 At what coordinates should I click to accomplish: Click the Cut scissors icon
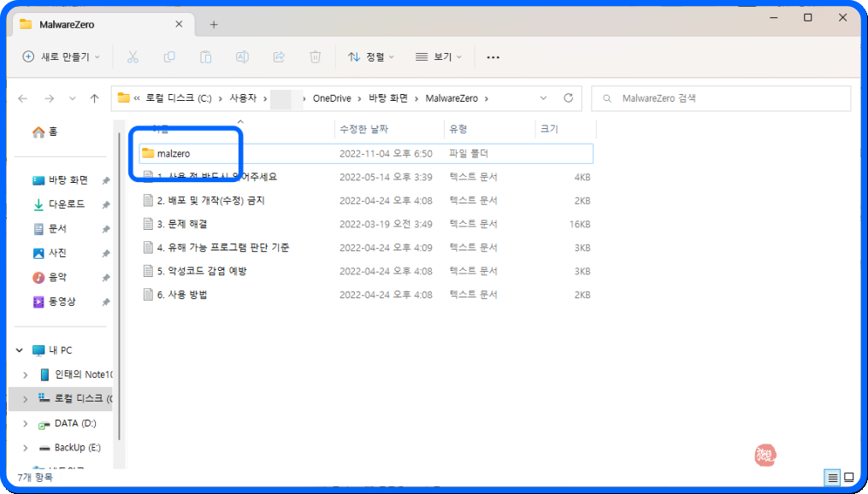tap(133, 57)
